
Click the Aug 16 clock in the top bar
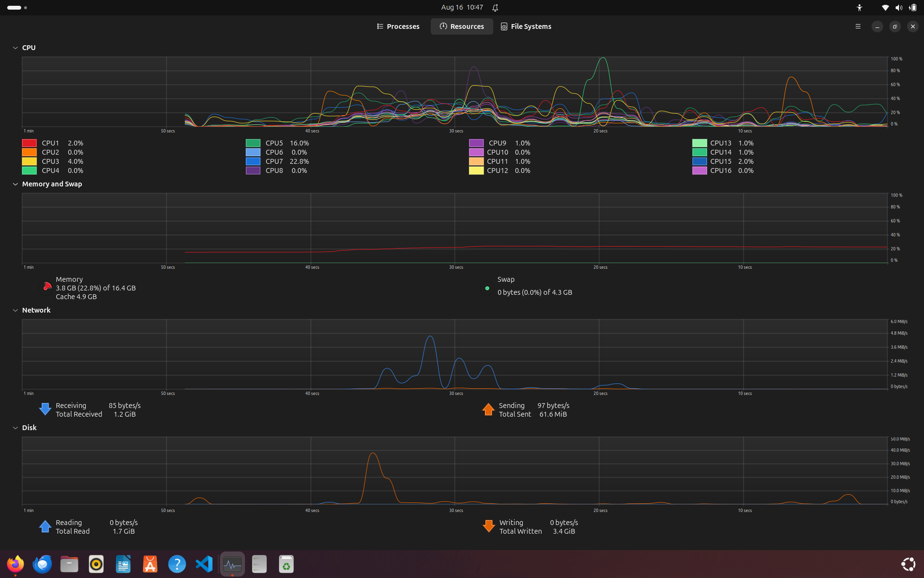(461, 7)
